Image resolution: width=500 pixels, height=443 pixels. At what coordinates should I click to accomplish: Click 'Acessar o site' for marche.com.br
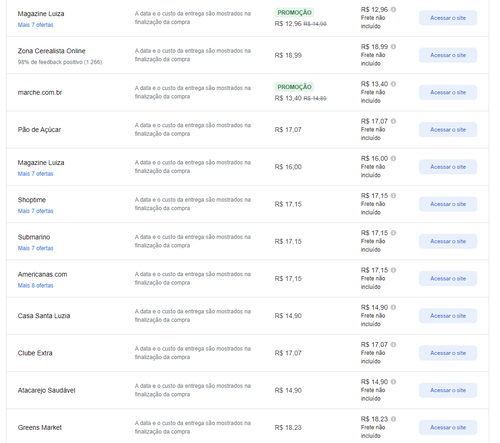(x=448, y=92)
